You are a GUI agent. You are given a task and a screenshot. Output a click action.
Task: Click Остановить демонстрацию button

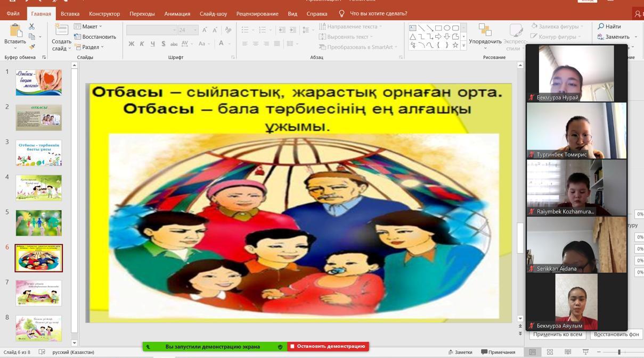(x=328, y=346)
